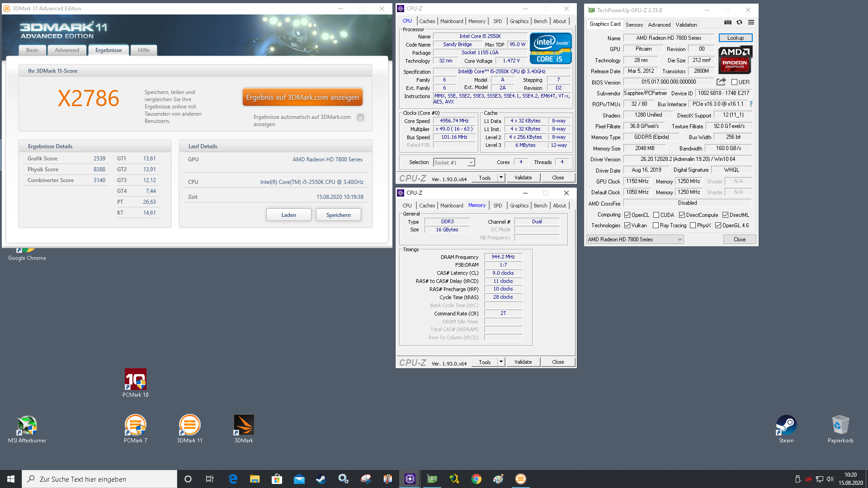The width and height of the screenshot is (868, 488).
Task: Open GPU selector dropdown in GPU-Z
Action: tap(635, 239)
